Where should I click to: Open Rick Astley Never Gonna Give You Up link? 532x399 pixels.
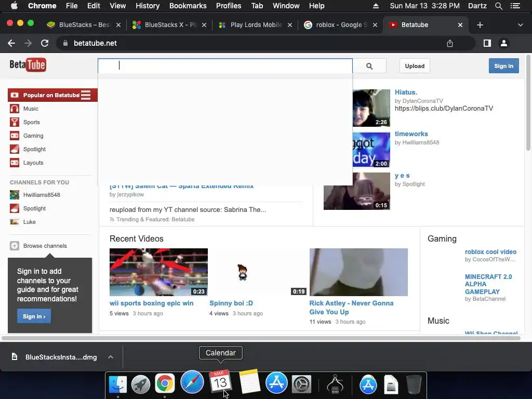[351, 308]
